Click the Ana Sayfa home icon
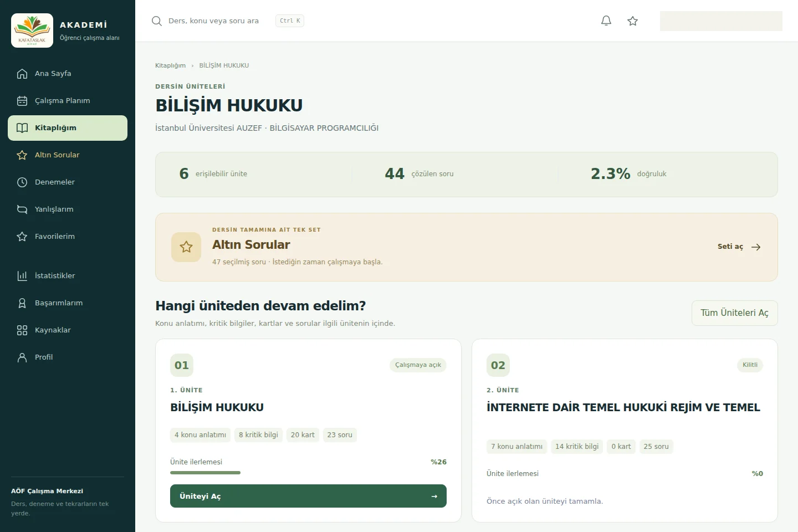 [22, 74]
